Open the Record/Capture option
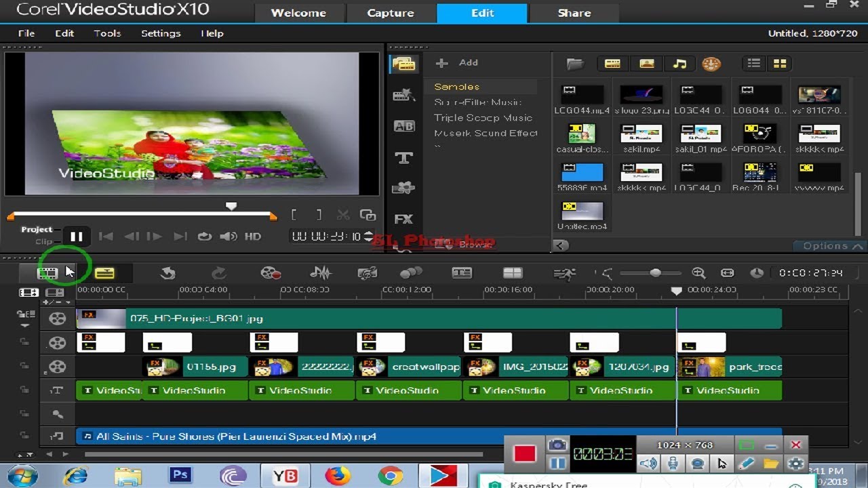The width and height of the screenshot is (868, 488). pos(271,273)
